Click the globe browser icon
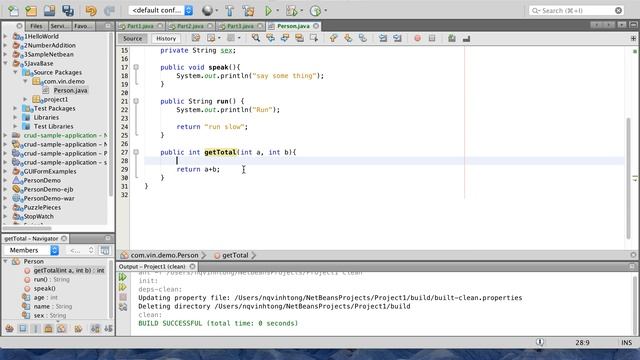 [x=207, y=11]
